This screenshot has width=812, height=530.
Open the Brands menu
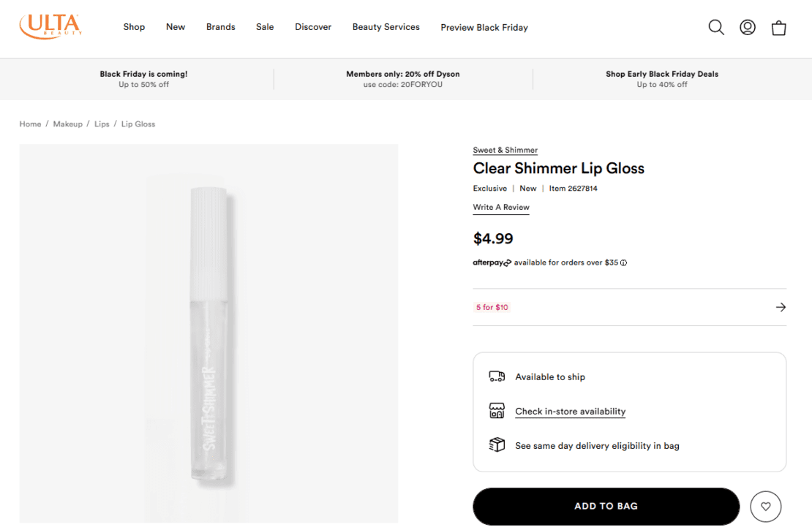click(x=220, y=27)
